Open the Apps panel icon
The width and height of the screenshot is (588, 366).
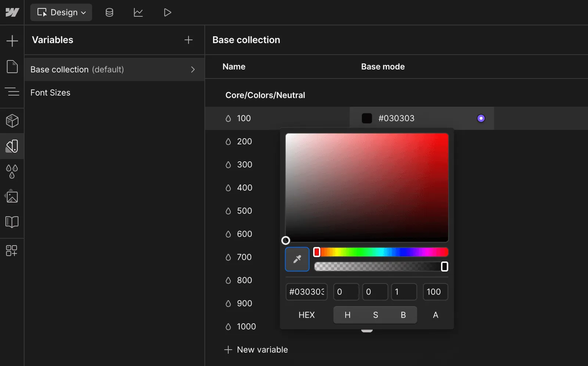pyautogui.click(x=12, y=250)
